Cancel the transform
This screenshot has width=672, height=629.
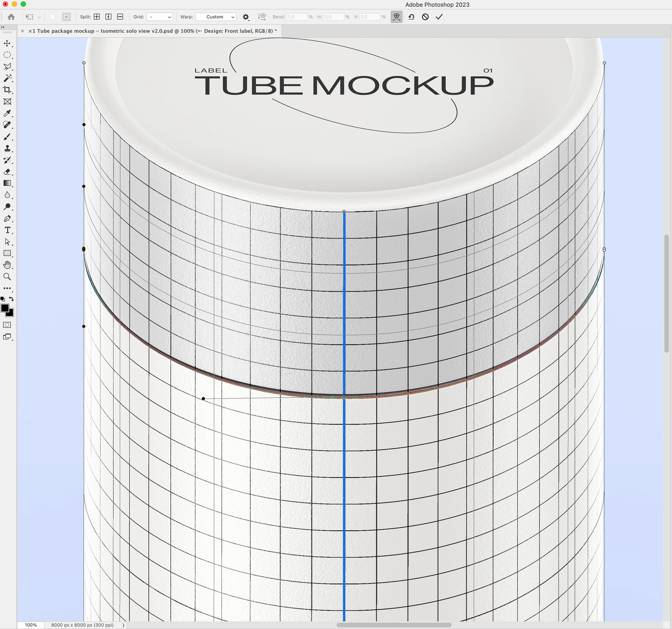425,17
